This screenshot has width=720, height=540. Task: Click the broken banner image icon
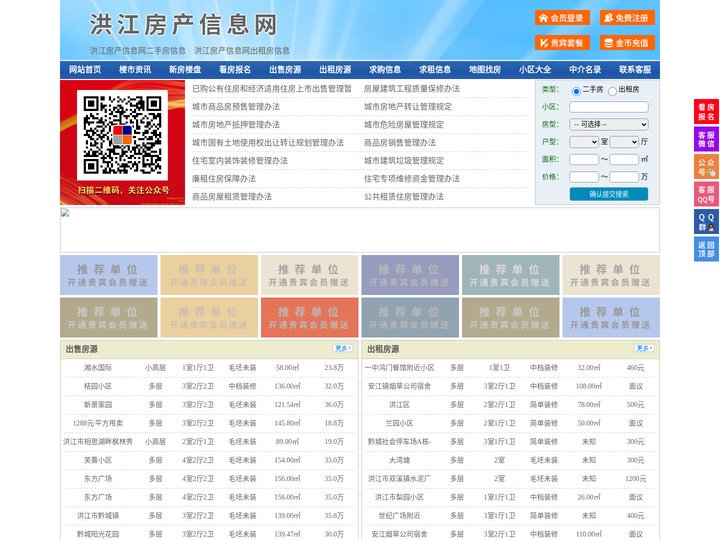click(65, 212)
